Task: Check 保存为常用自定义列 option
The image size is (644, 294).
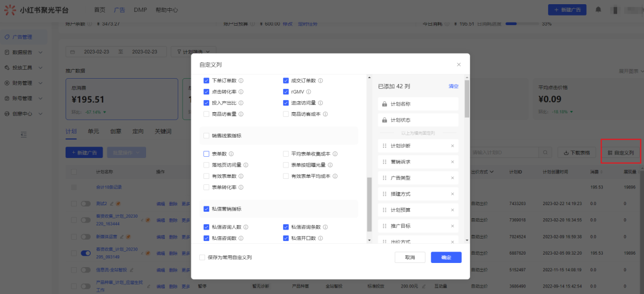Action: click(x=202, y=258)
